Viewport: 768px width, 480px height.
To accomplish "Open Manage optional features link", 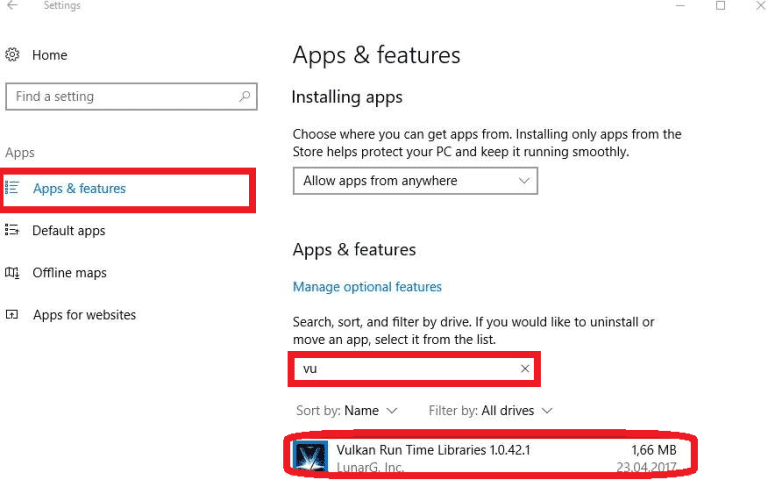I will [367, 287].
